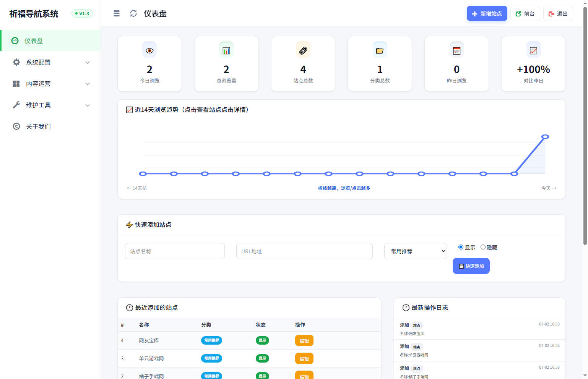Click the 折线越高，浏览/点击越多 hint text
The height and width of the screenshot is (379, 588).
coord(344,188)
